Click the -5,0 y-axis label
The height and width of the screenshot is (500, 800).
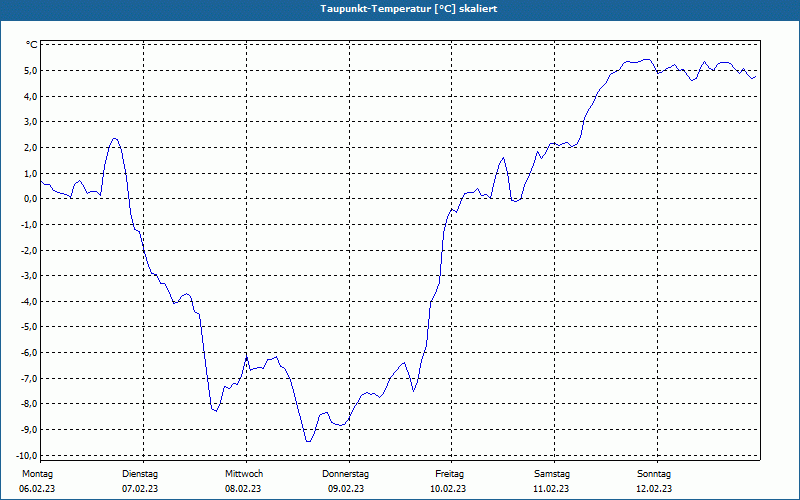coord(29,327)
